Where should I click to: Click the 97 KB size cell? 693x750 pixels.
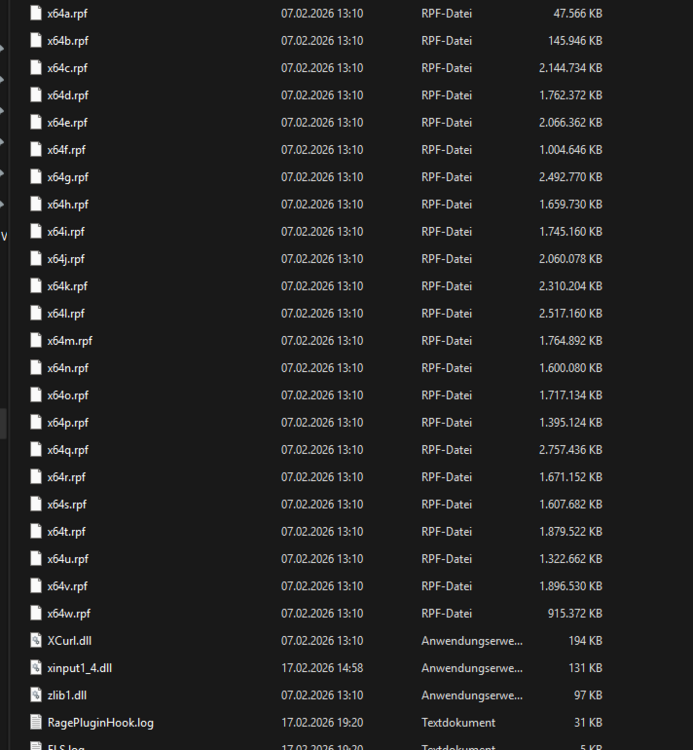588,695
